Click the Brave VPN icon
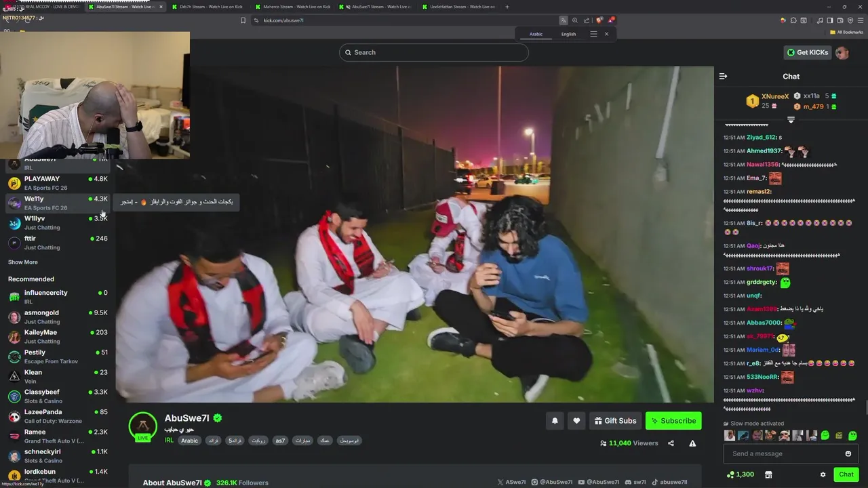Screen dimensions: 868x488 (850, 20)
